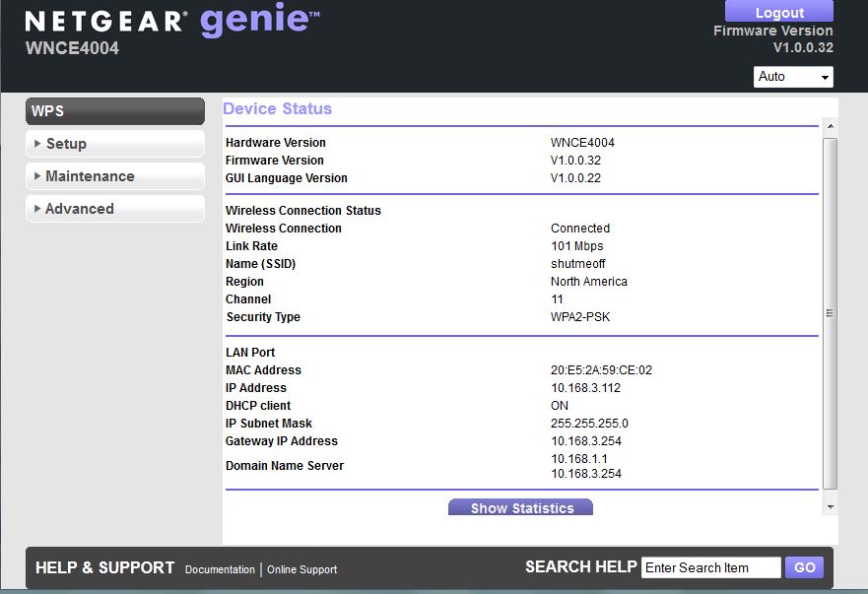Viewport: 868px width, 594px height.
Task: Select the SSID value shutmeoff
Action: [578, 264]
